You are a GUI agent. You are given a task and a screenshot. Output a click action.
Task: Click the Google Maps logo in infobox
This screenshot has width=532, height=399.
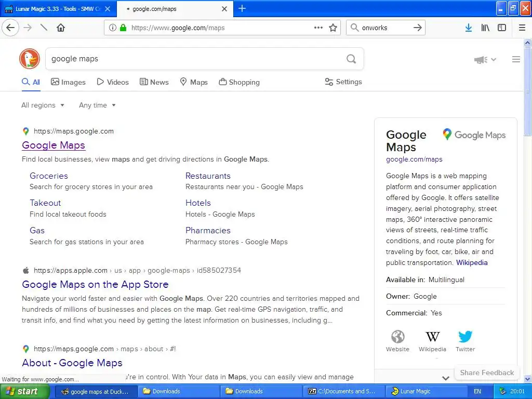[474, 135]
